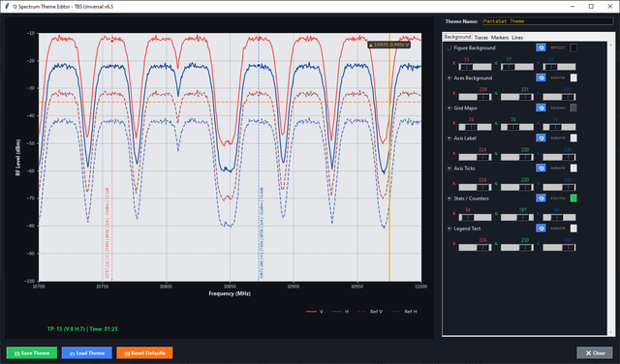
Task: Click the feather app icon in title bar
Action: tap(7, 7)
